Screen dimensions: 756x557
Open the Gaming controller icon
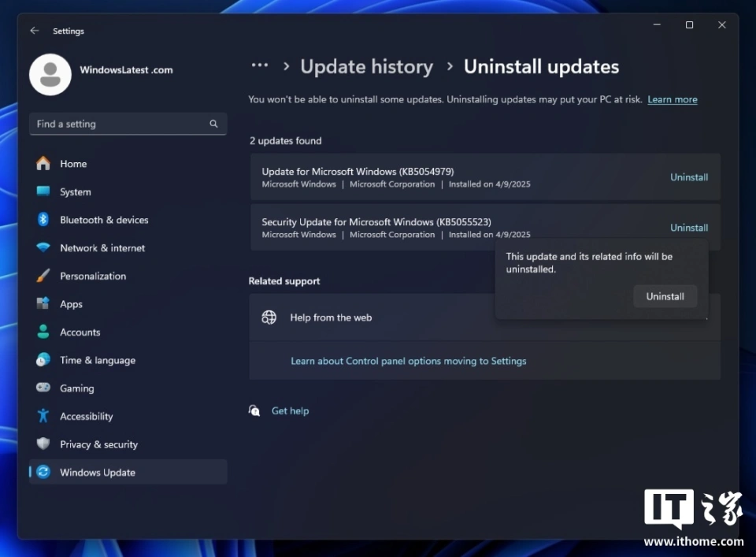point(43,388)
